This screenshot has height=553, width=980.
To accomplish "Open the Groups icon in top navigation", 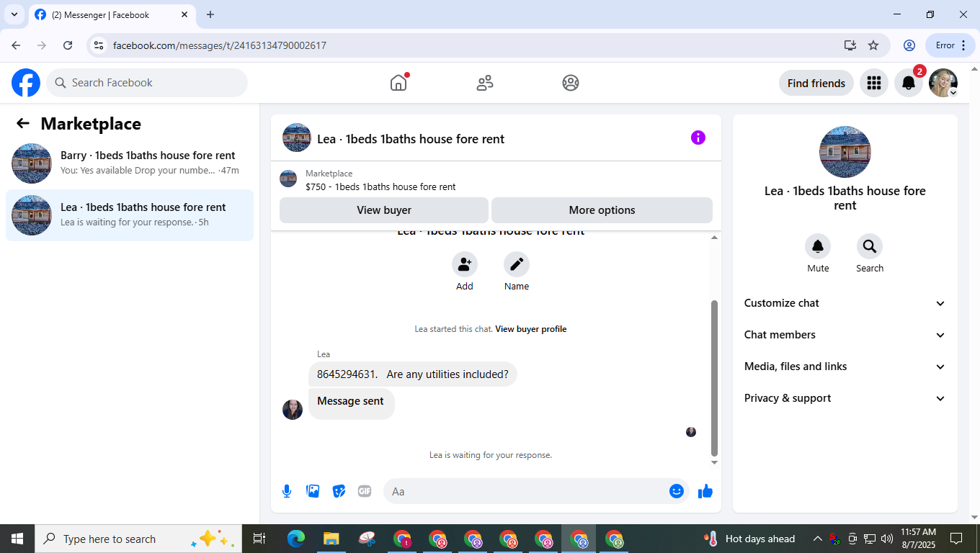I will click(571, 83).
